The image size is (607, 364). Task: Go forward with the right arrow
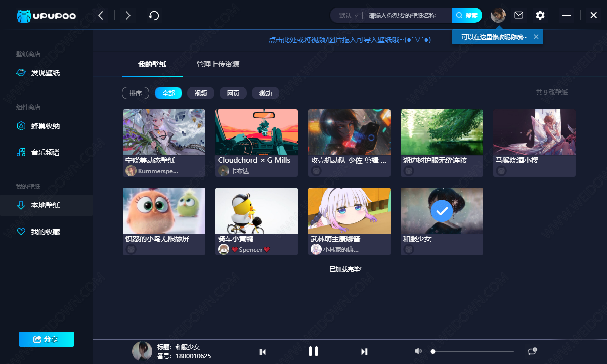tap(128, 16)
